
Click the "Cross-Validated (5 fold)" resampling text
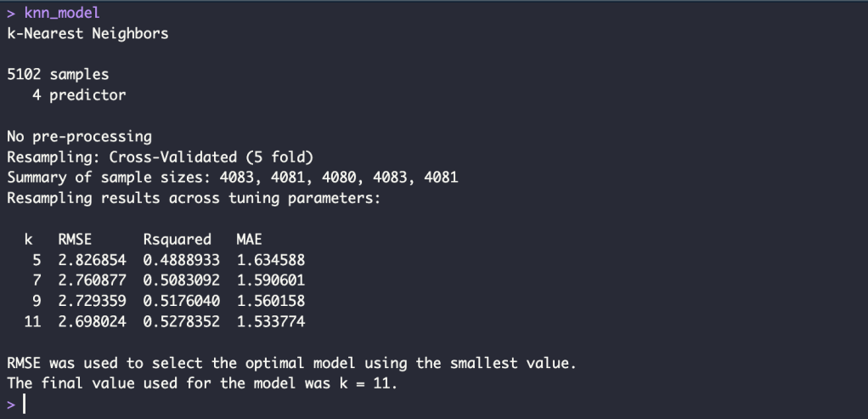coord(211,157)
